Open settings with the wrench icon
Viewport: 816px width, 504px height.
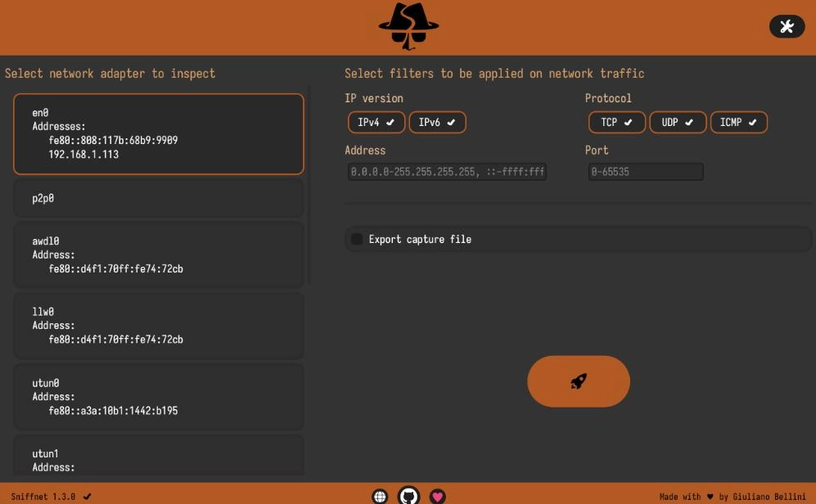pos(787,26)
